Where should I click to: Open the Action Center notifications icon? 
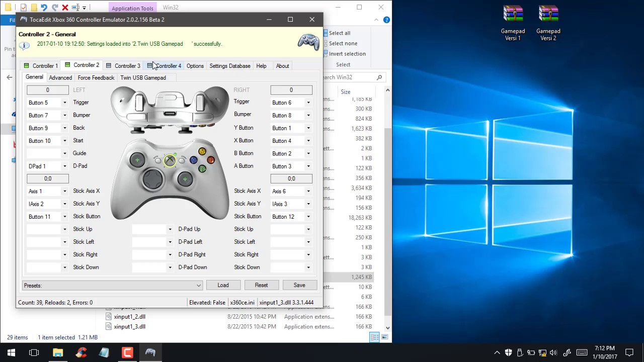tap(629, 352)
